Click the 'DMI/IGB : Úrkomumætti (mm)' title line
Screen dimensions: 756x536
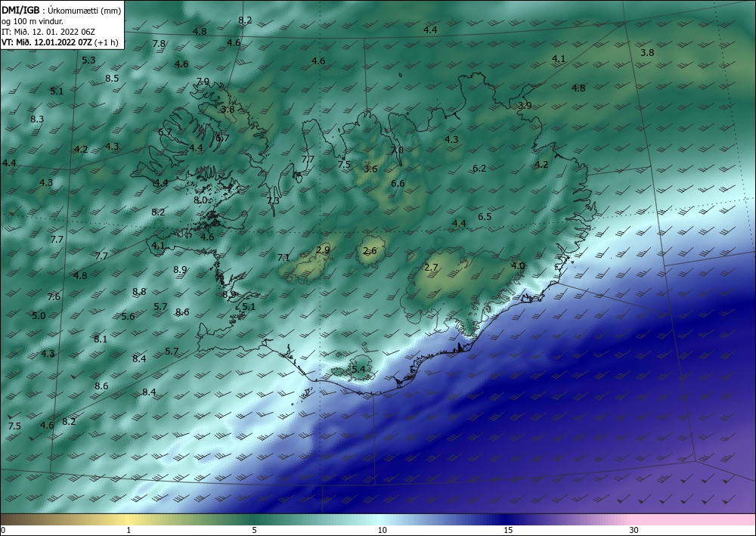coord(61,11)
